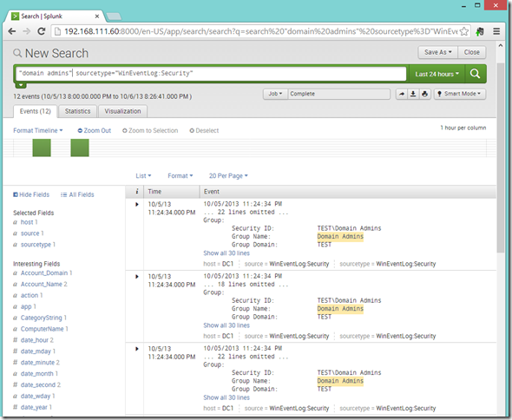Click the Account_Name field
512x420 pixels.
point(41,284)
